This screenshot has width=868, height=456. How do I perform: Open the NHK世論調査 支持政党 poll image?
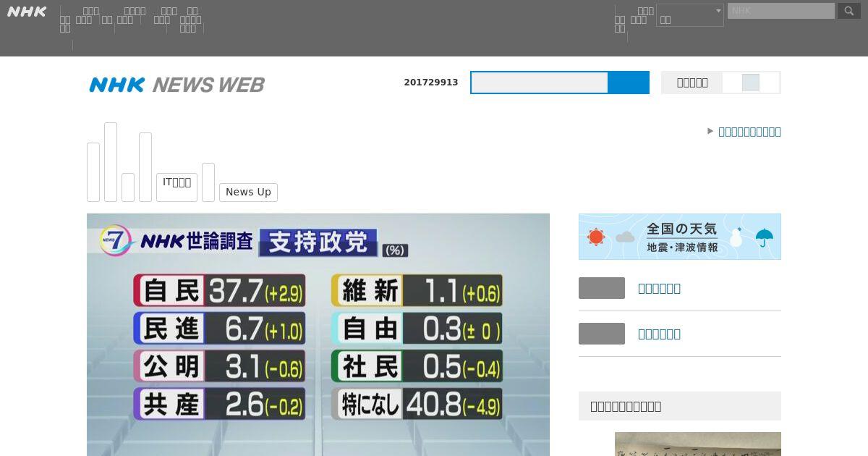[x=318, y=334]
